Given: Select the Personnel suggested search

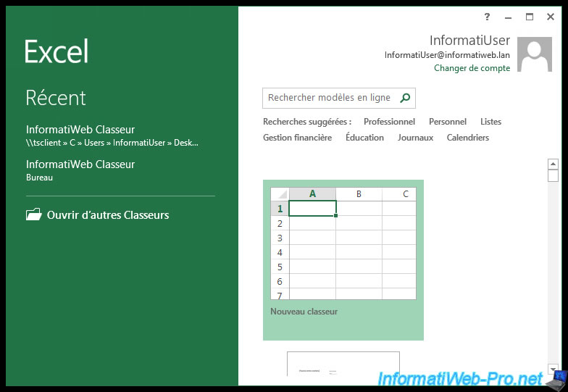Looking at the screenshot, I should 448,122.
